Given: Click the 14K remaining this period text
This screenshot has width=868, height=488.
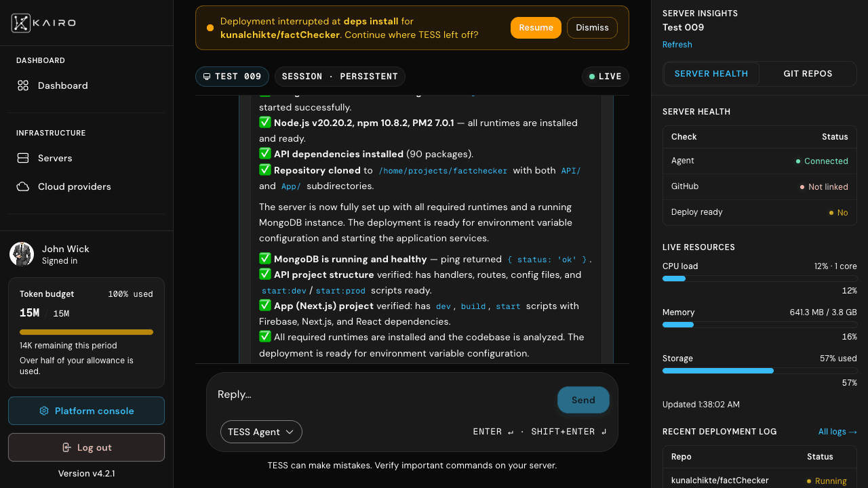Looking at the screenshot, I should click(x=68, y=346).
